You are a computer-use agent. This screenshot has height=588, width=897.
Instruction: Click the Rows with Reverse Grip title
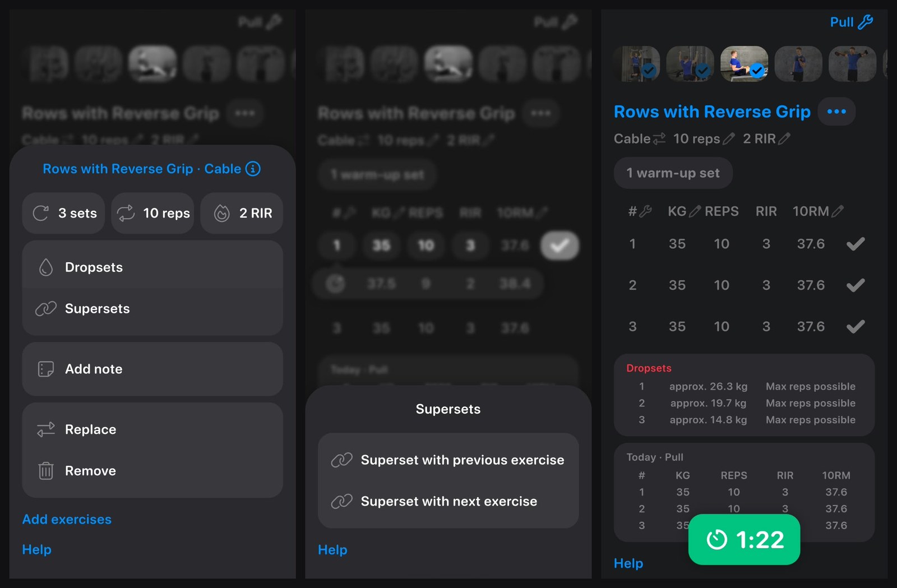click(x=712, y=112)
